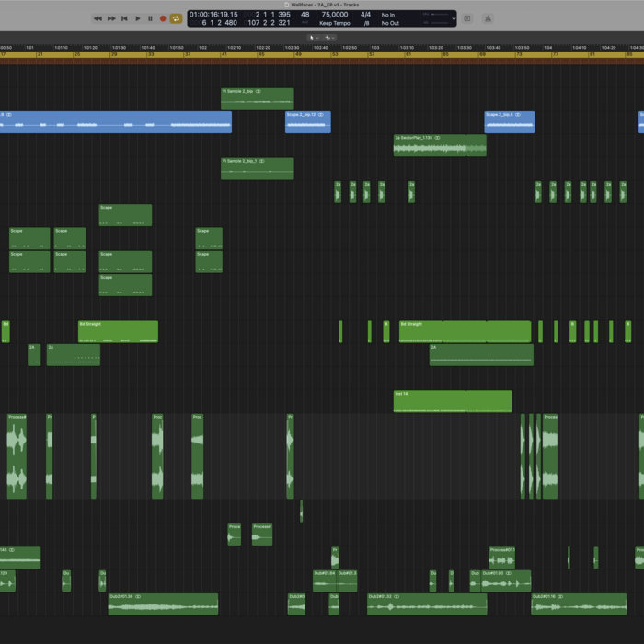This screenshot has width=644, height=644.
Task: Click the Pause button in transport
Action: (x=150, y=18)
